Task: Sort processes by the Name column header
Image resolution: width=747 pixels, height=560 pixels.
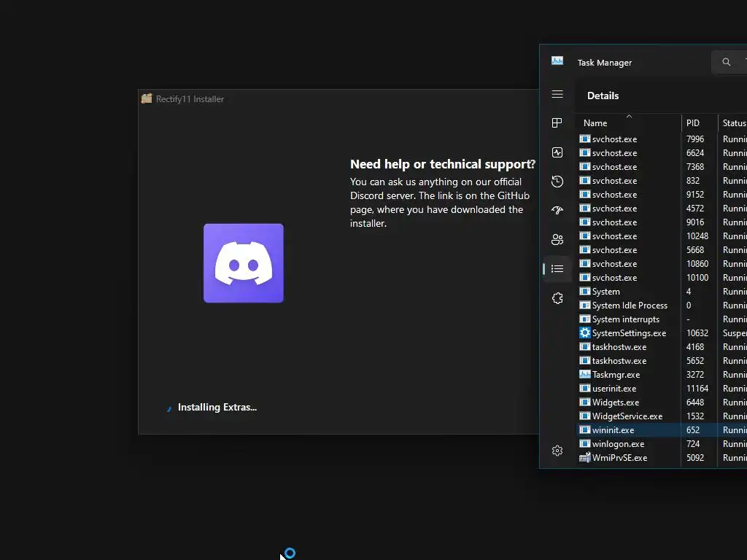Action: point(628,122)
